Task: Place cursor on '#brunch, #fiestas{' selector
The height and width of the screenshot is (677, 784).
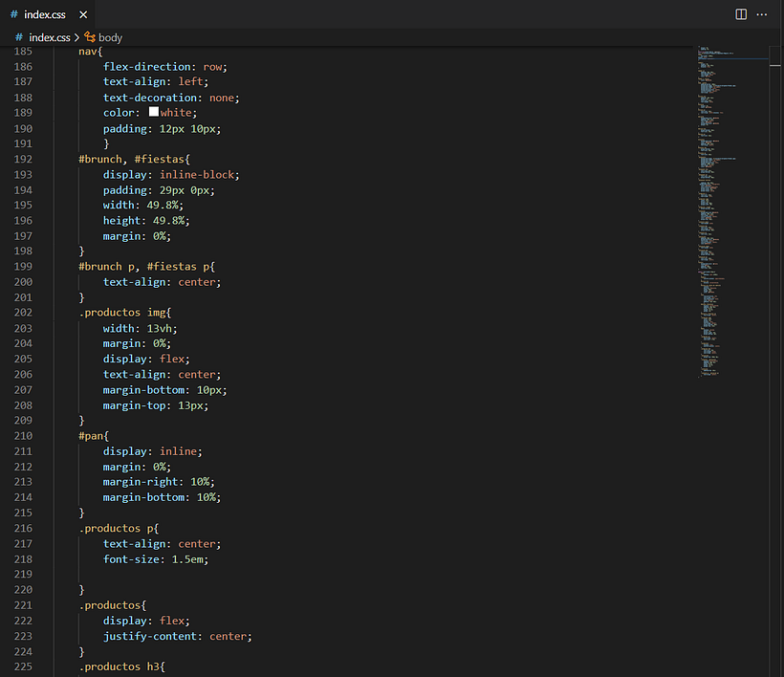Action: (x=134, y=159)
